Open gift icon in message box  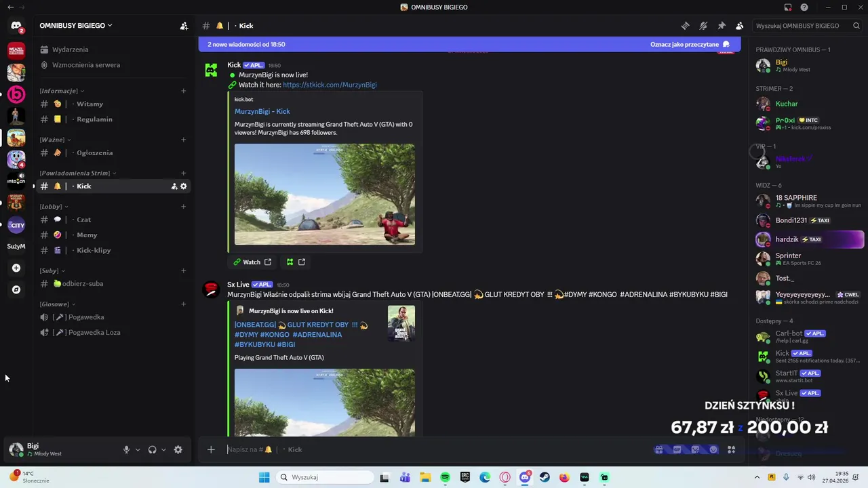click(658, 449)
